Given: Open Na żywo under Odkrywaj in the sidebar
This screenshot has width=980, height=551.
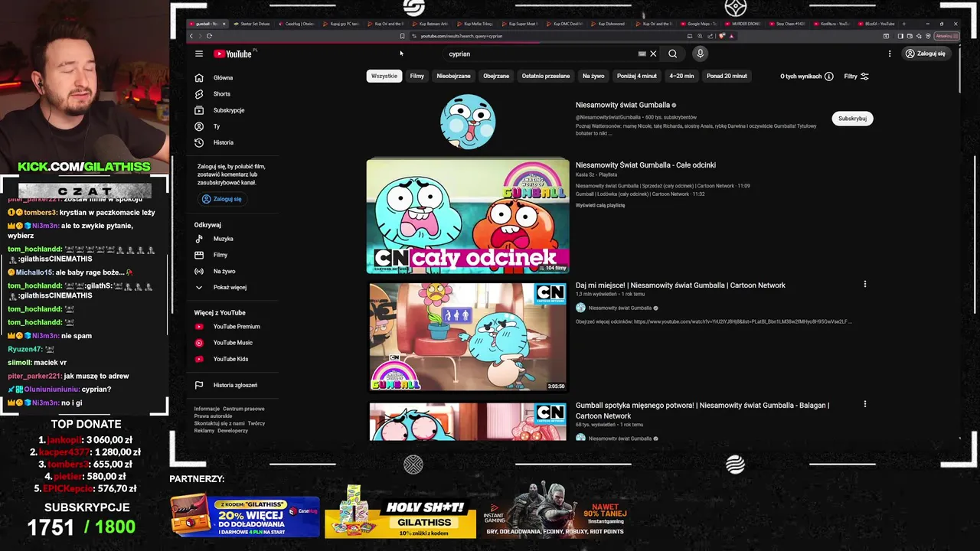Looking at the screenshot, I should tap(224, 271).
